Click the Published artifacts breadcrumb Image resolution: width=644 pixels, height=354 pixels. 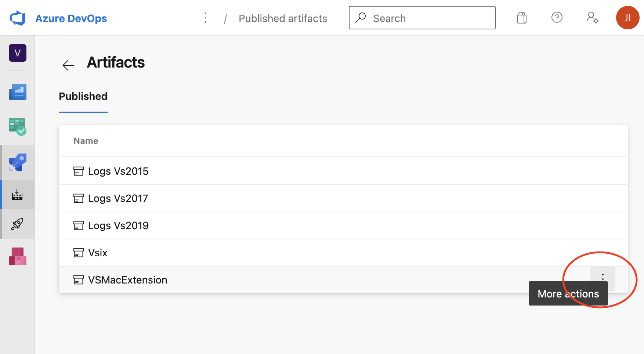[x=283, y=18]
